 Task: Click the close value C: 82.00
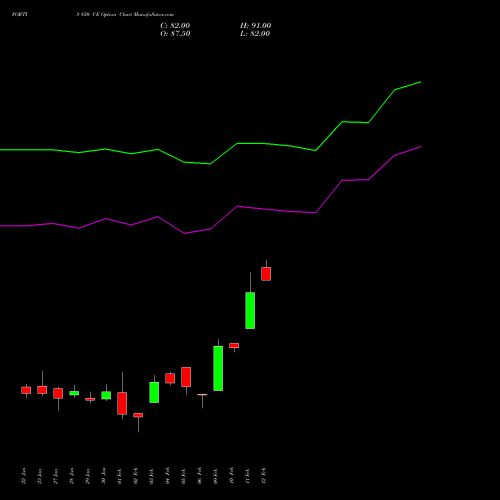point(175,26)
